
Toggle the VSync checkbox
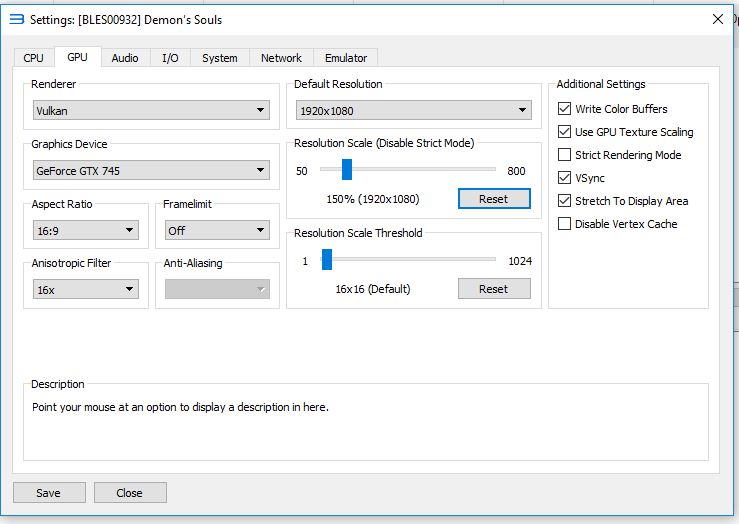click(565, 178)
